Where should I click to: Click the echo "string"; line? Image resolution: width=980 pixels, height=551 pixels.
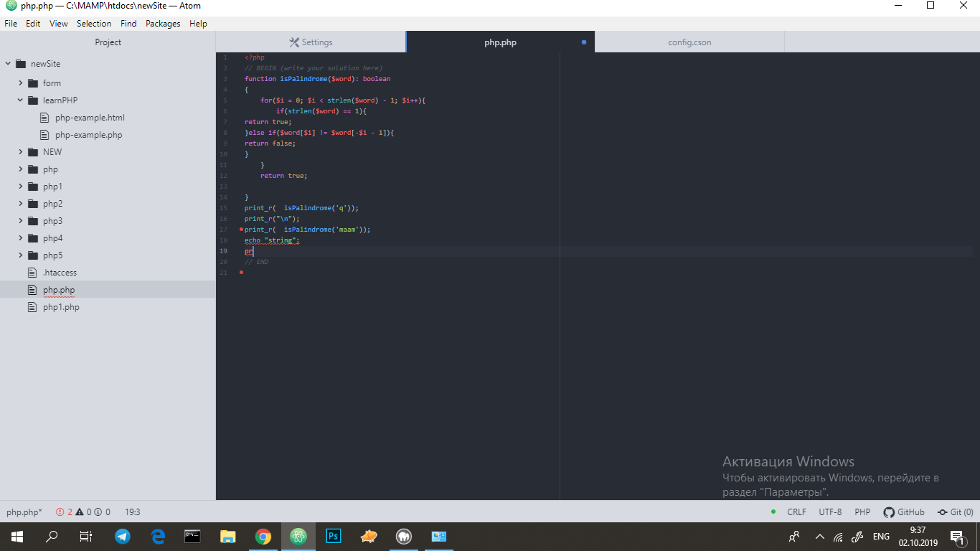click(x=272, y=240)
